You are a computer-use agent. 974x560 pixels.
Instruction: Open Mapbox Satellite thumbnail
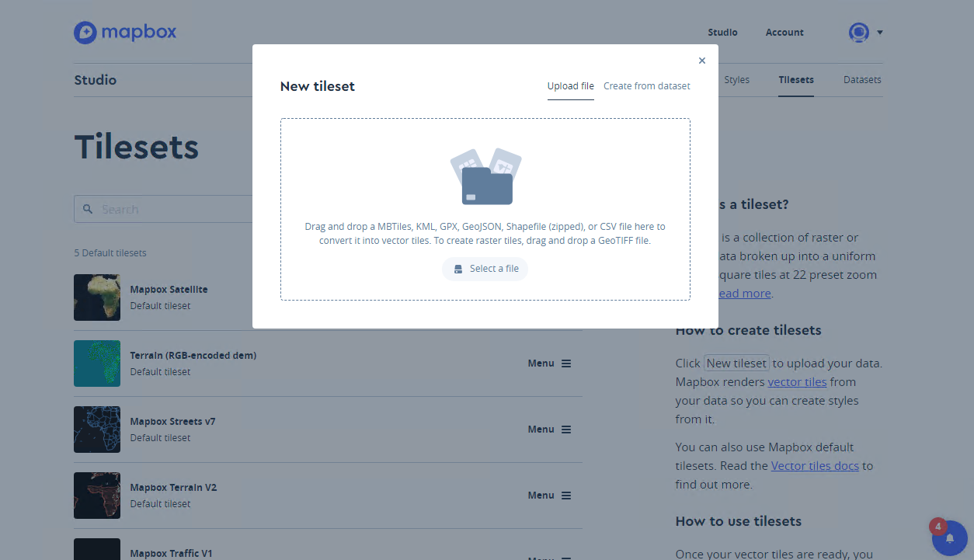97,297
